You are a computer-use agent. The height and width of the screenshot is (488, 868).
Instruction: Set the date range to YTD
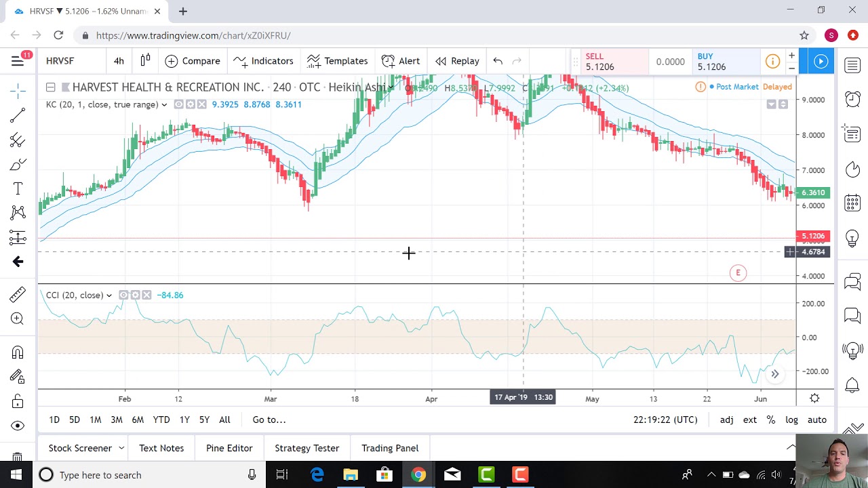(x=161, y=420)
